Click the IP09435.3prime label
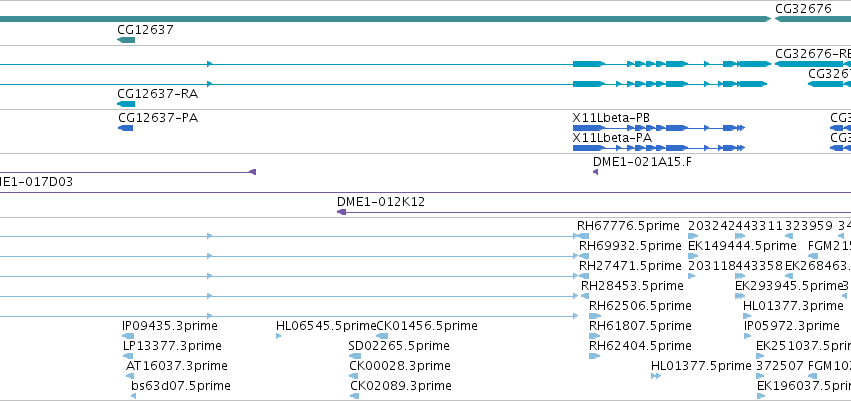Screen dimensions: 851x401 (170, 326)
